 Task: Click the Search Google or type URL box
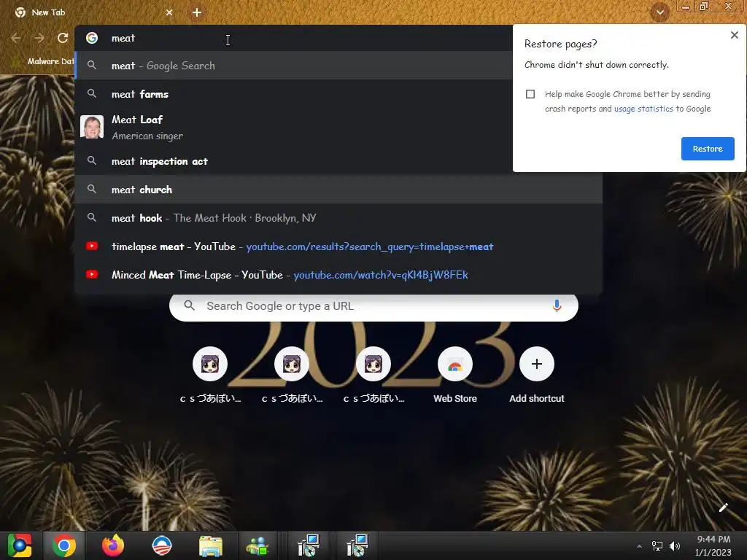[x=374, y=306]
